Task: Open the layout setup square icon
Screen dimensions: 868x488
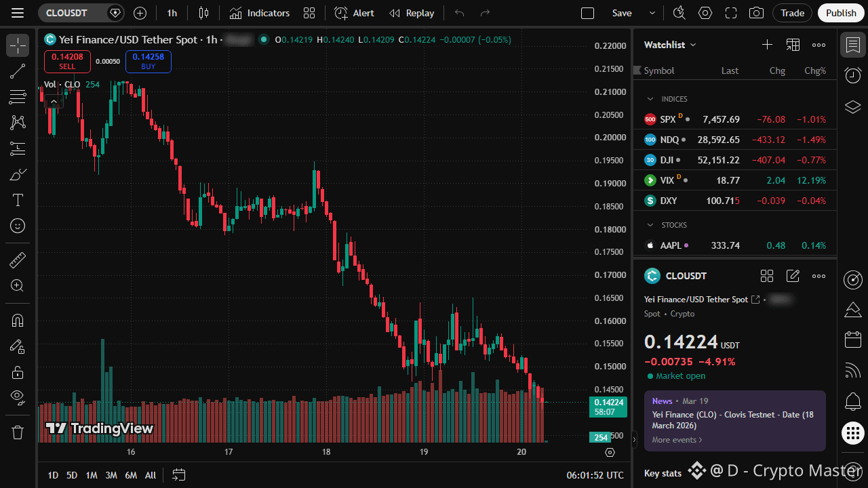Action: (x=588, y=13)
